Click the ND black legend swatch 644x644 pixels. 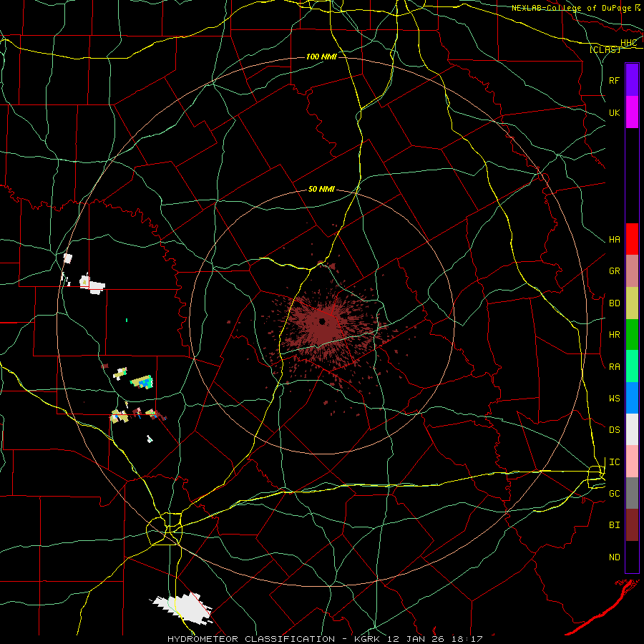pyautogui.click(x=632, y=557)
